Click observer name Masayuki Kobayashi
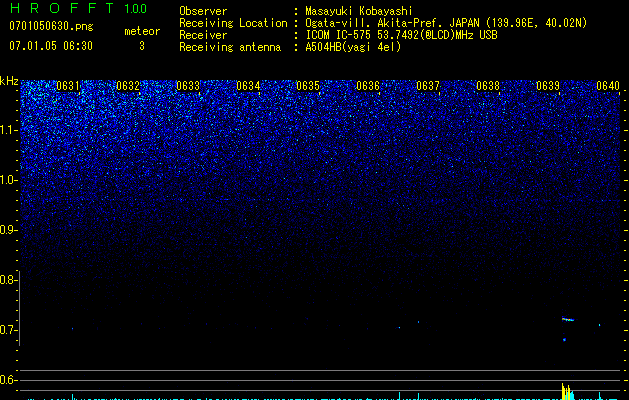This screenshot has height=400, width=629. tap(359, 11)
